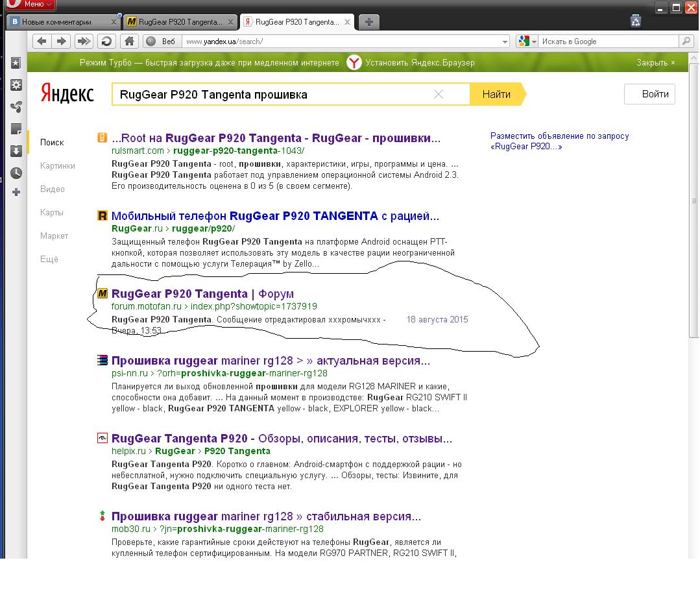Click the magnifier icon in Google search box
700x593 pixels.
[686, 42]
